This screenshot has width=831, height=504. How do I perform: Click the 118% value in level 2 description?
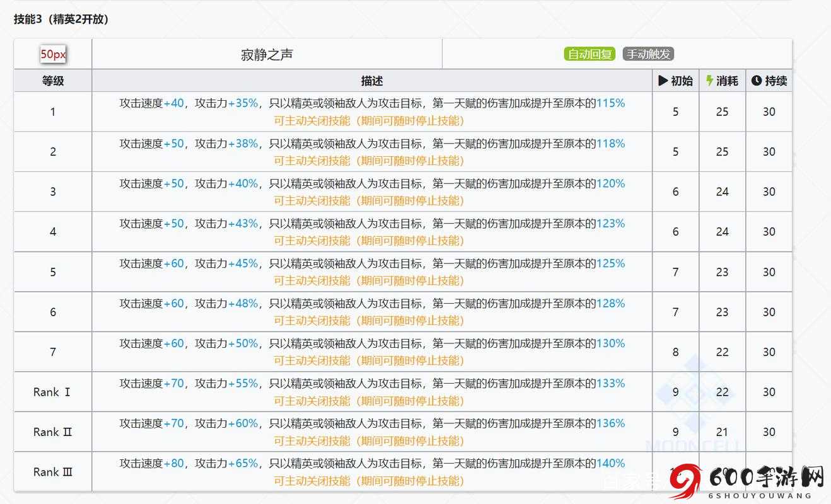pyautogui.click(x=610, y=144)
